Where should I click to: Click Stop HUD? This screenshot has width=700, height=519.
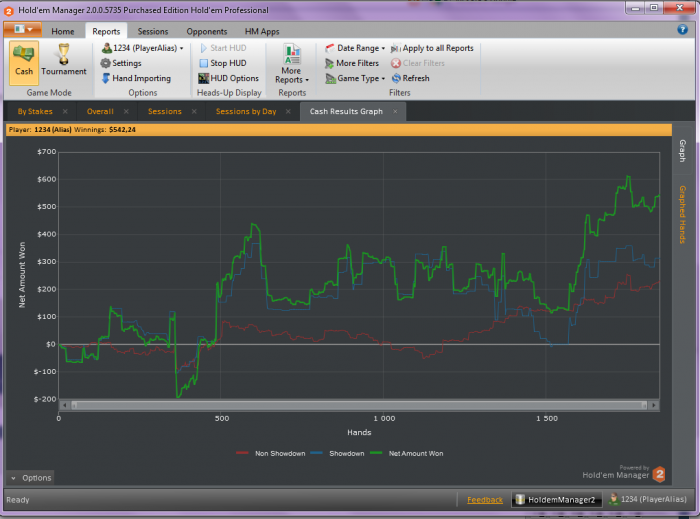point(223,63)
